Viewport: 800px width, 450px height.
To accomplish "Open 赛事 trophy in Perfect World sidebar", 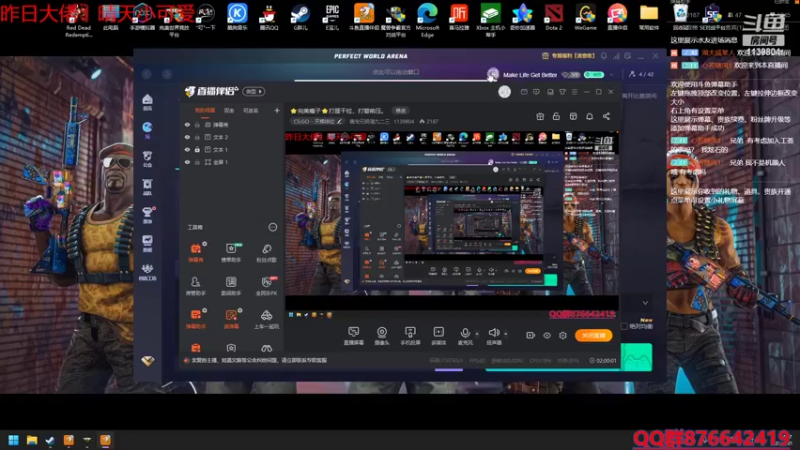I will 147,215.
